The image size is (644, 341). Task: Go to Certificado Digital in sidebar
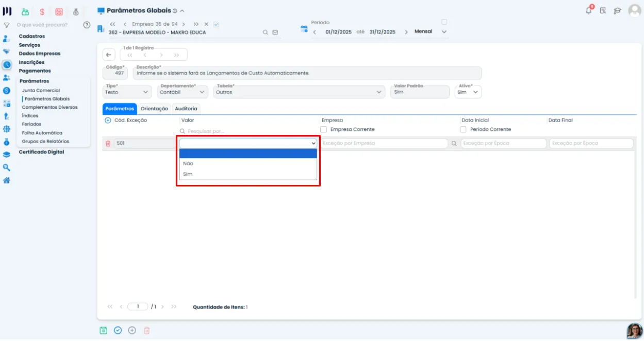(x=41, y=152)
